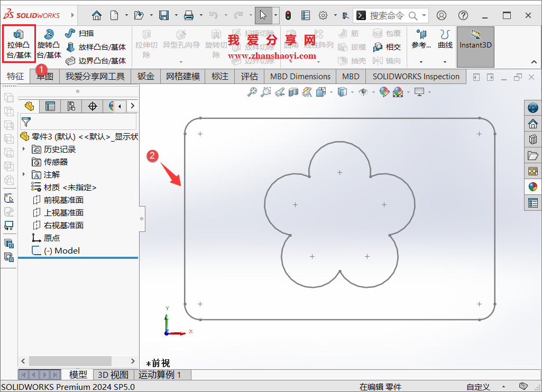The image size is (542, 392).
Task: Select the 拉伸凸台/基体 (Extruded Boss) tool
Action: pyautogui.click(x=19, y=43)
